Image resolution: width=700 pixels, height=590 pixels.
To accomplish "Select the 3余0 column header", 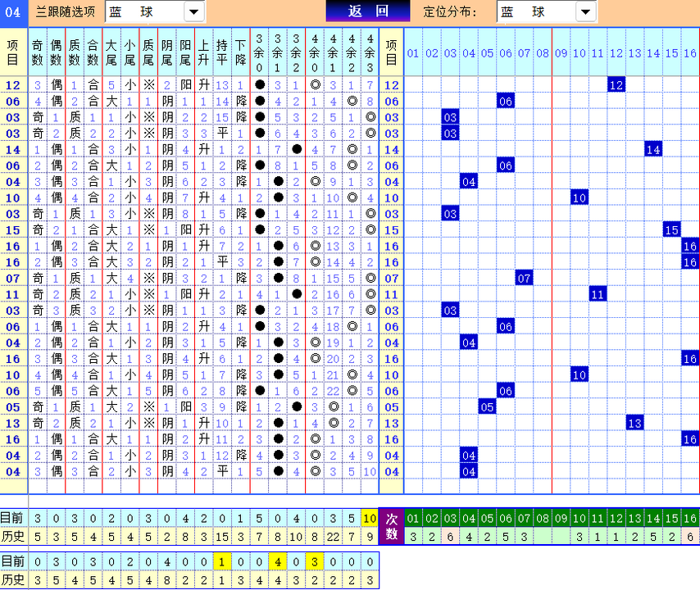I will (259, 52).
